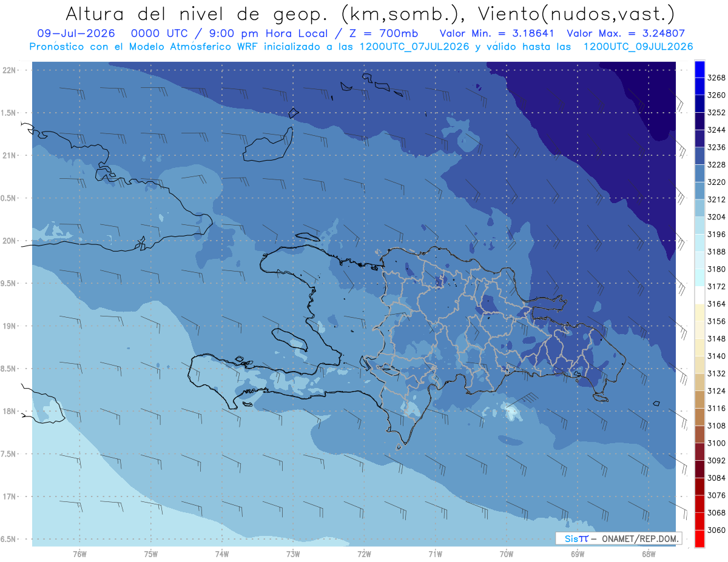Pick the white colorbar swatch between 3164 and 3172
The height and width of the screenshot is (562, 728).
pos(699,295)
